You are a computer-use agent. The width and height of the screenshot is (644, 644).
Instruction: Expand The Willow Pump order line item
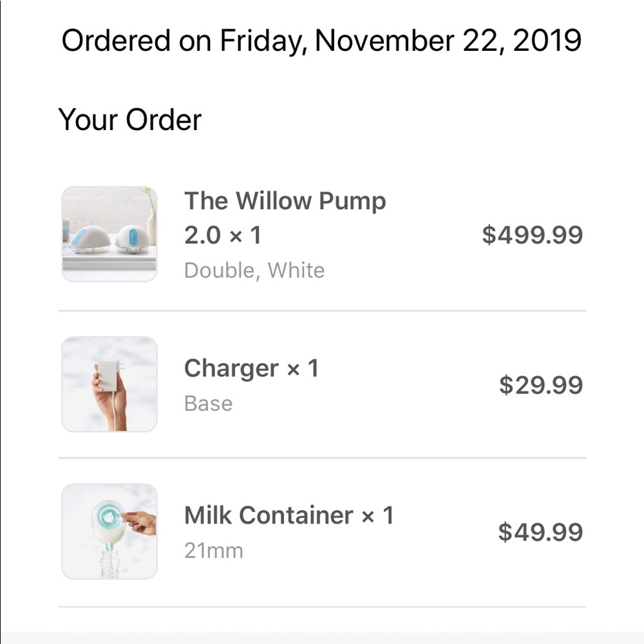[322, 234]
